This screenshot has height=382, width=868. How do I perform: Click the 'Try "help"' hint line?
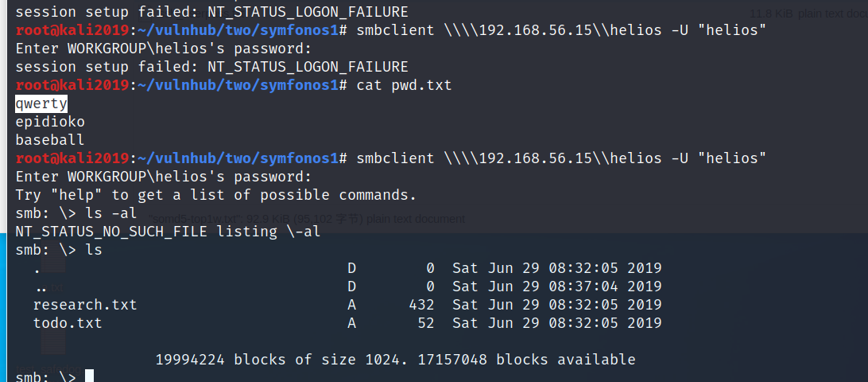point(215,195)
